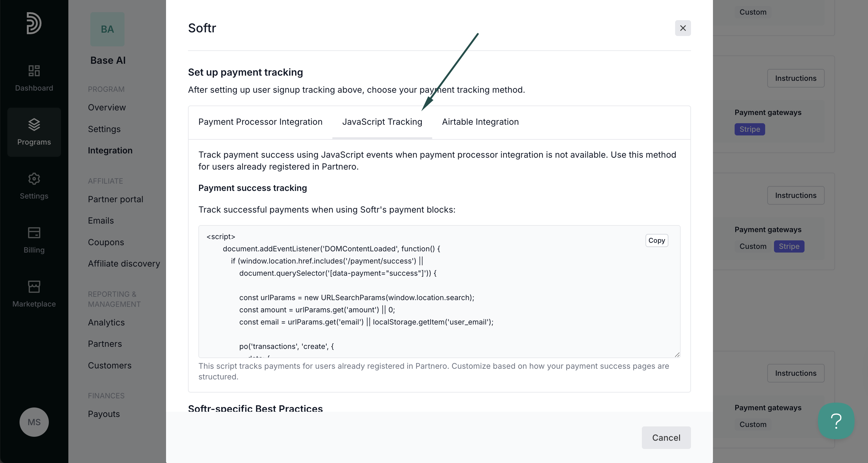
Task: Switch to Payment Processor Integration tab
Action: (260, 122)
